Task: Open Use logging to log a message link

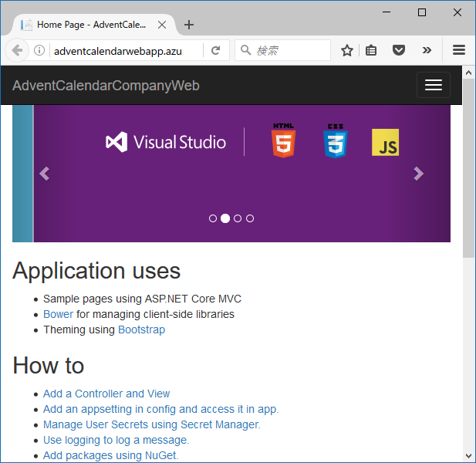Action: [x=116, y=440]
